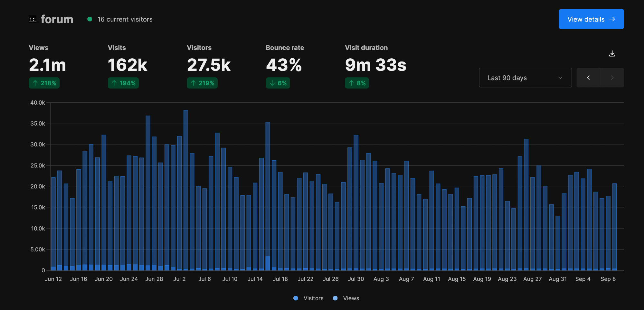
Task: Click the download chart data icon
Action: pyautogui.click(x=612, y=53)
